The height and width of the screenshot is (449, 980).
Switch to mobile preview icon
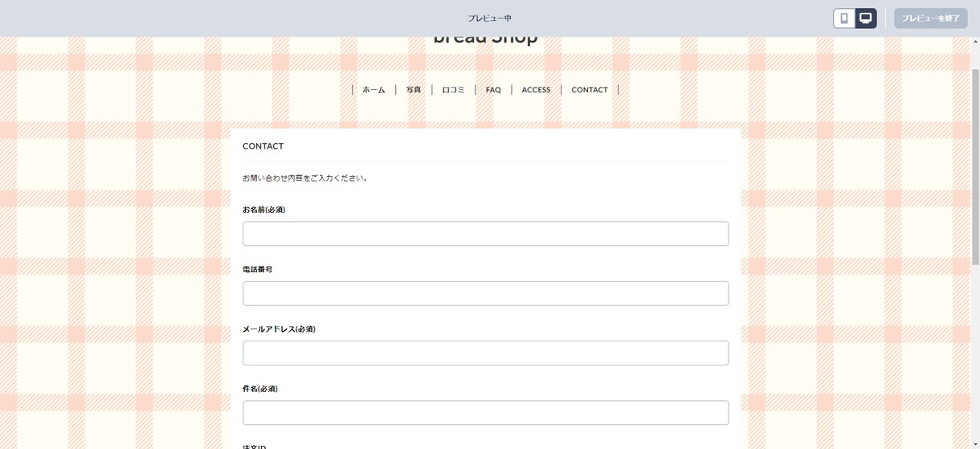pos(844,18)
